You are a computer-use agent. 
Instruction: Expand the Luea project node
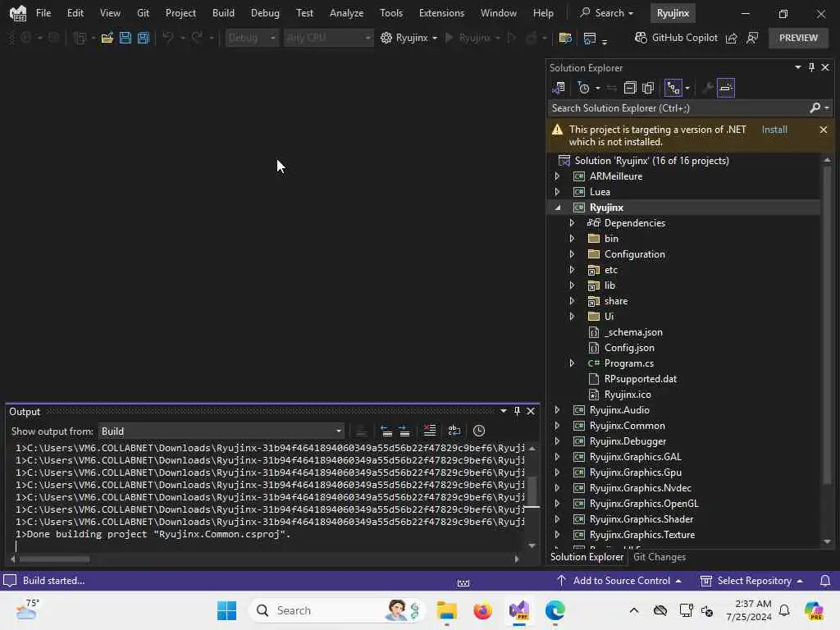(557, 192)
